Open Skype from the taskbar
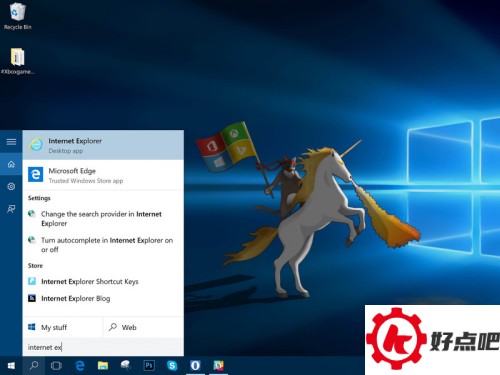Screen dimensions: 500x375 [x=172, y=366]
